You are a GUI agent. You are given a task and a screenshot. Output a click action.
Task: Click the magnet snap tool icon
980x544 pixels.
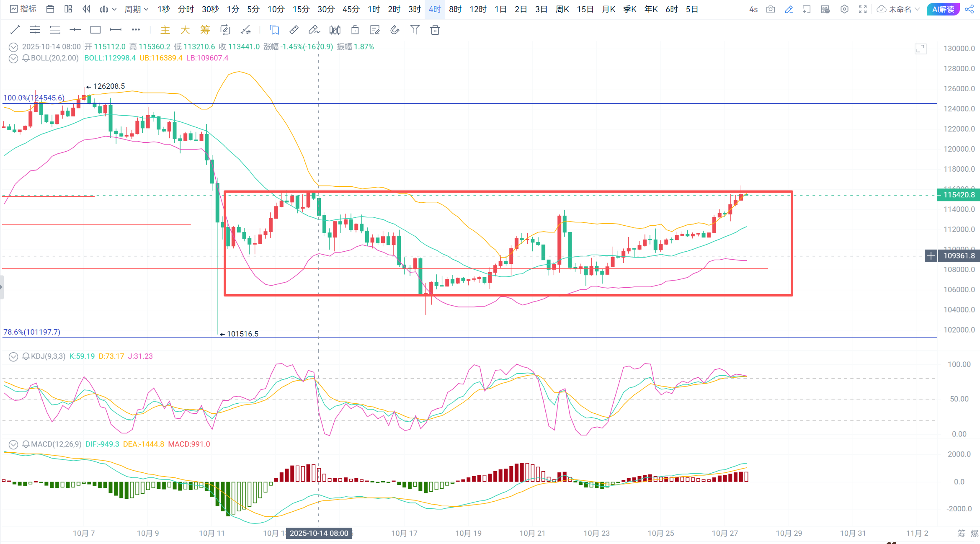click(x=395, y=30)
